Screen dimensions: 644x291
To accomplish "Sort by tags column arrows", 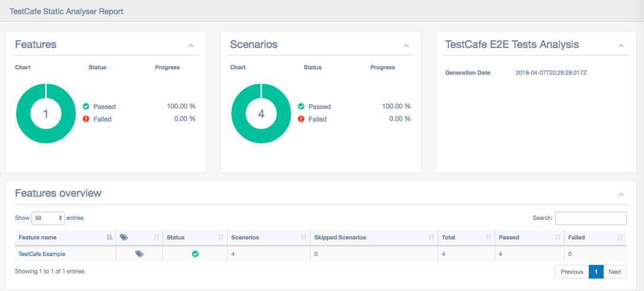I will pos(156,237).
